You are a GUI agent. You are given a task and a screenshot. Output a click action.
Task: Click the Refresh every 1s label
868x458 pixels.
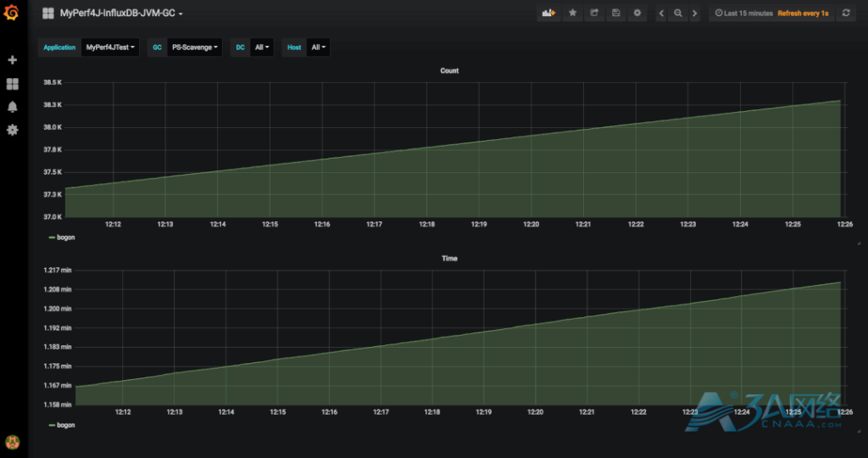(803, 13)
